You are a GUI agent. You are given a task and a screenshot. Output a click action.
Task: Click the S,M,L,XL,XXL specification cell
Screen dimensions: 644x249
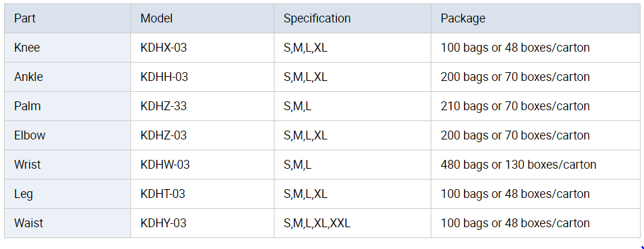point(353,223)
